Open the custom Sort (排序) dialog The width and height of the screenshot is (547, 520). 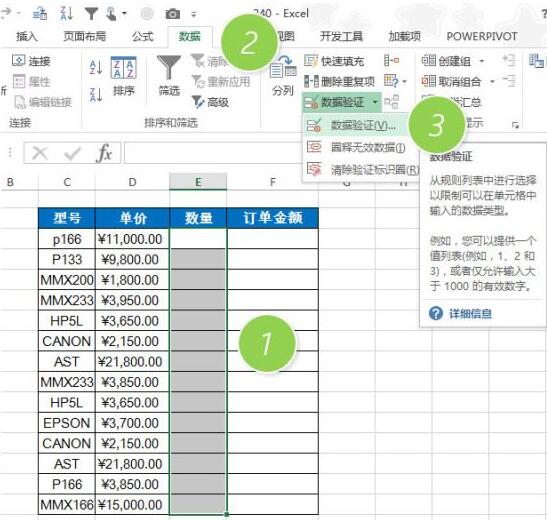[x=123, y=76]
